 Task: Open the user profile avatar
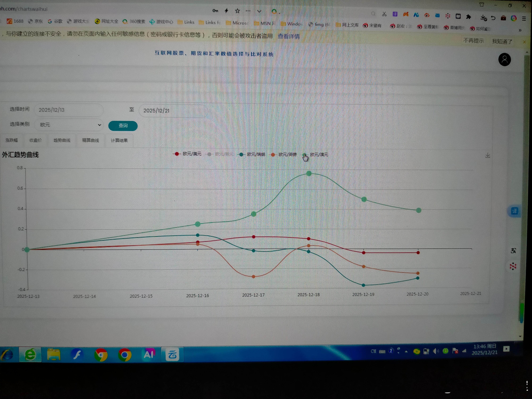[504, 60]
